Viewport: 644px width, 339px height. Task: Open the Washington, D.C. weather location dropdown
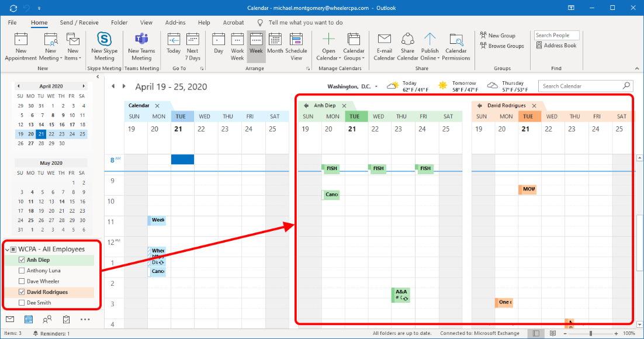pyautogui.click(x=376, y=87)
